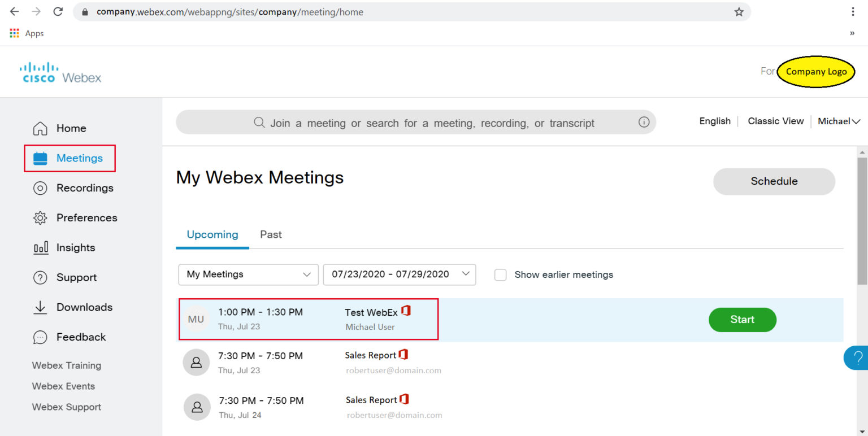The image size is (868, 436).
Task: Click the Recordings disc icon
Action: [x=40, y=188]
